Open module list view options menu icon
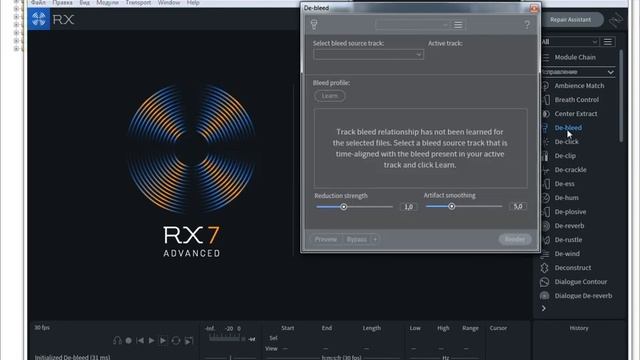The width and height of the screenshot is (640, 360). point(608,42)
